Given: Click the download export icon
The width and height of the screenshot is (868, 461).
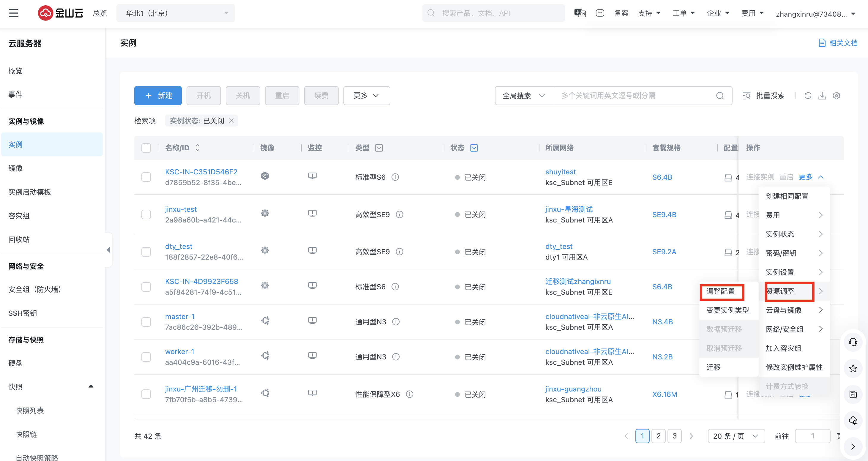Looking at the screenshot, I should [822, 96].
